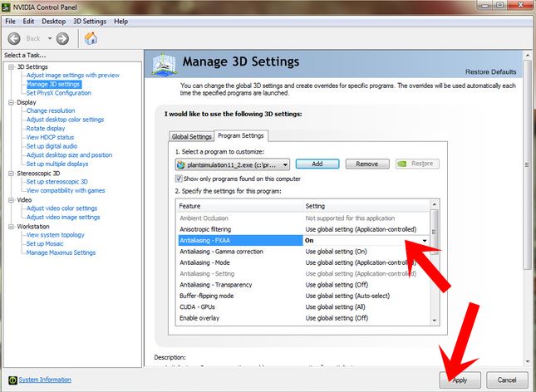Open Set up stereoscopic 3D
The height and width of the screenshot is (392, 536).
57,182
